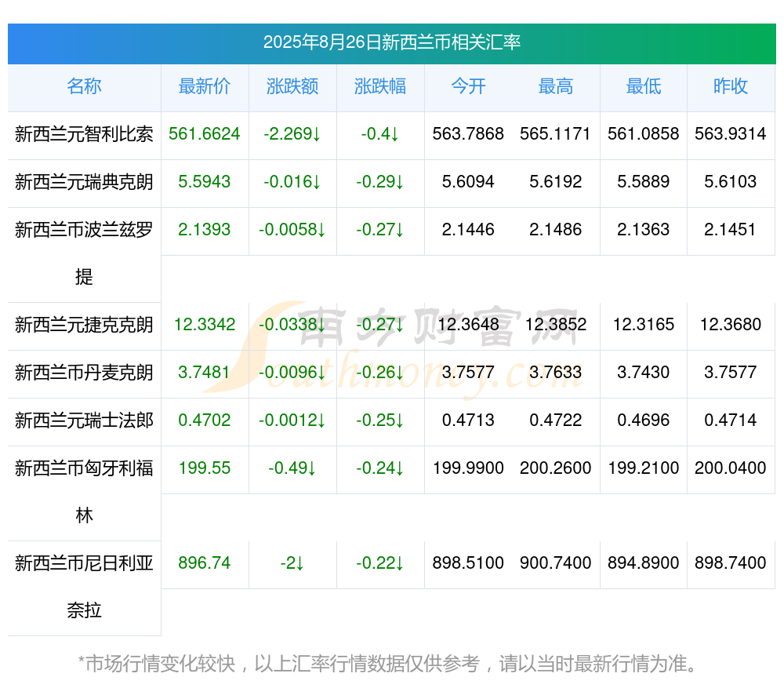
Task: Click change amount -2.269↓
Action: (x=292, y=134)
